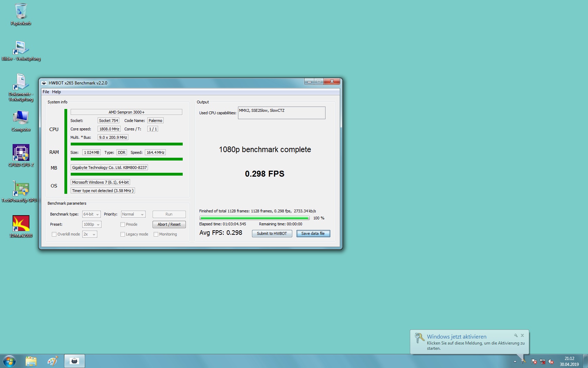
Task: Open the Papierkorb recycle bin icon
Action: pos(21,14)
